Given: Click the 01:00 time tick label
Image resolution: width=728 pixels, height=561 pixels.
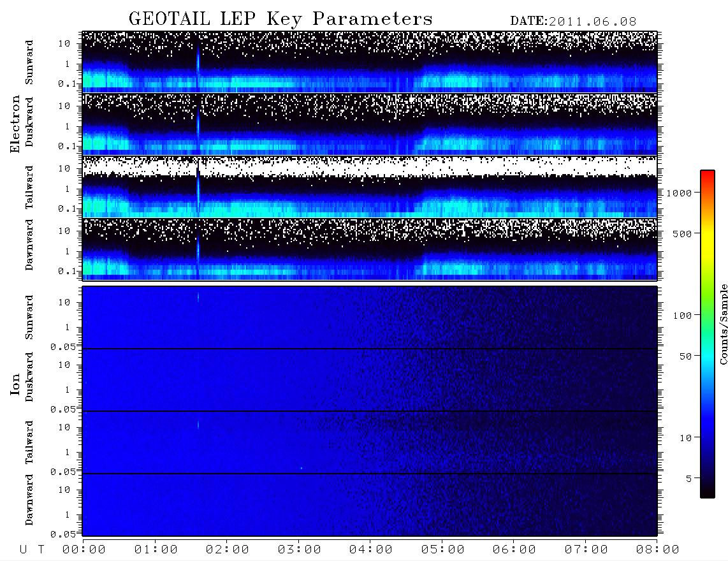Looking at the screenshot, I should tap(156, 550).
